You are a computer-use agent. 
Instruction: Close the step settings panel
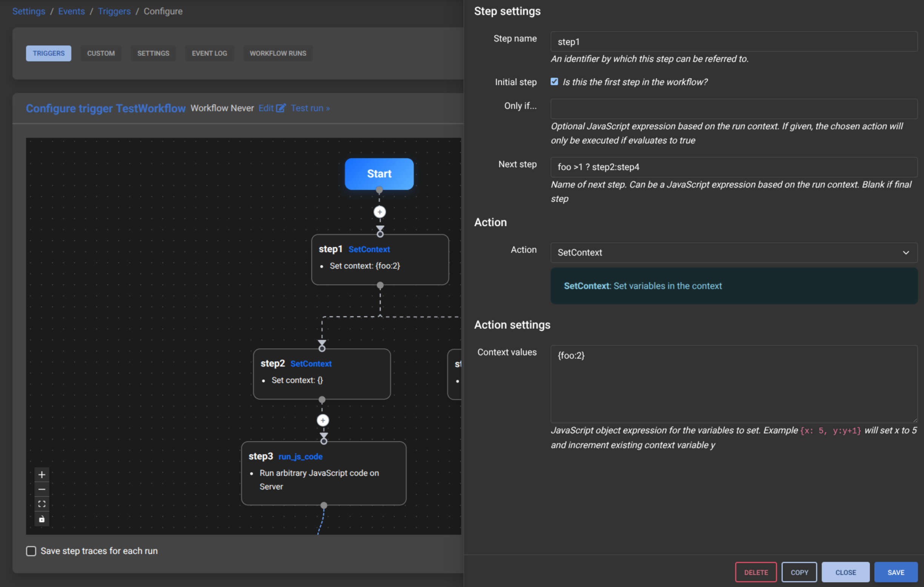click(846, 572)
